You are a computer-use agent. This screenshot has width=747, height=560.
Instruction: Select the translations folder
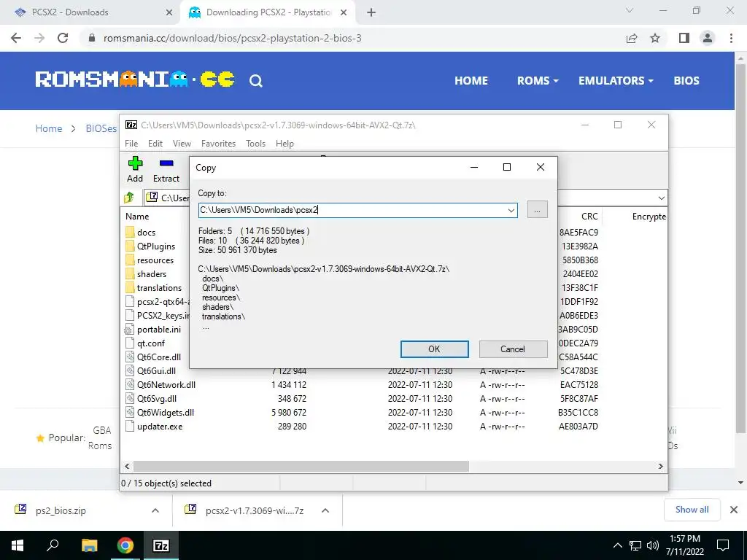pos(159,287)
